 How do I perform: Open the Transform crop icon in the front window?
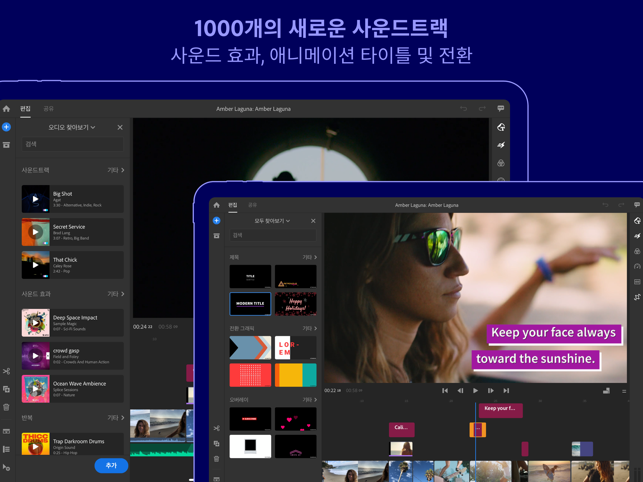(637, 297)
